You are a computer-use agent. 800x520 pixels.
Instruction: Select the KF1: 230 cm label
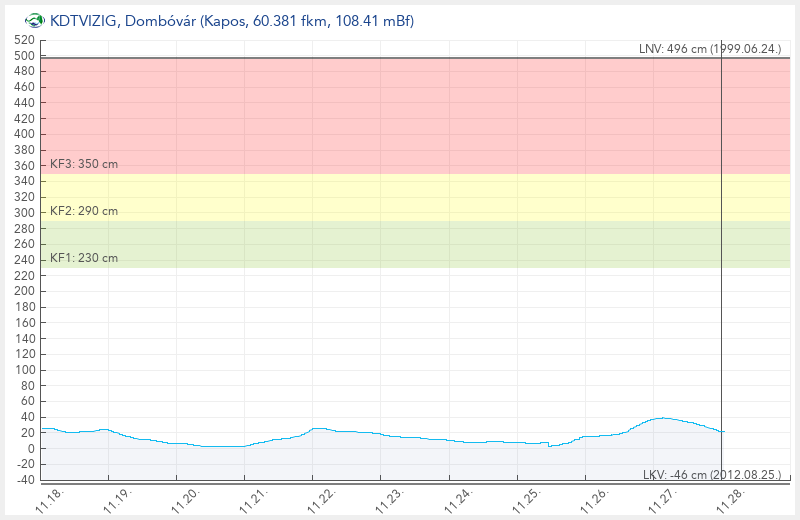[x=84, y=258]
